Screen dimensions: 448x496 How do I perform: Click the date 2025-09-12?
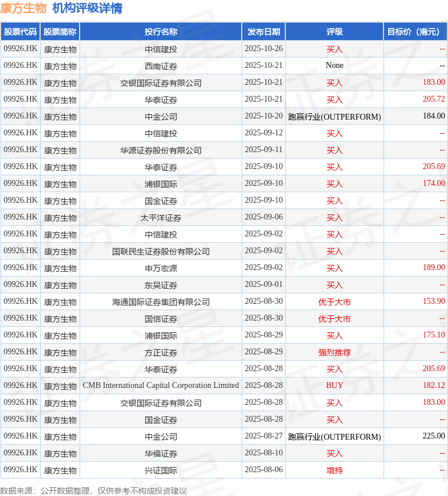tap(264, 133)
